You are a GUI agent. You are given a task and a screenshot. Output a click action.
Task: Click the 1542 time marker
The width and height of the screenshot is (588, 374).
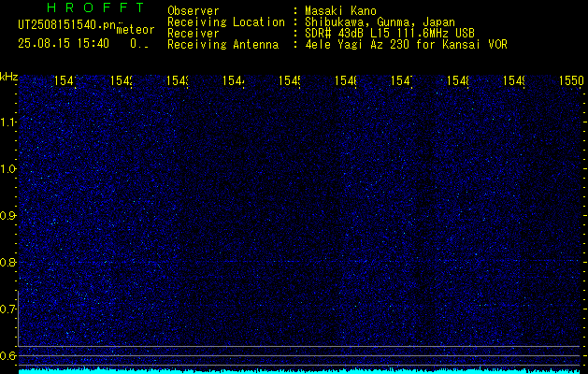click(x=122, y=80)
